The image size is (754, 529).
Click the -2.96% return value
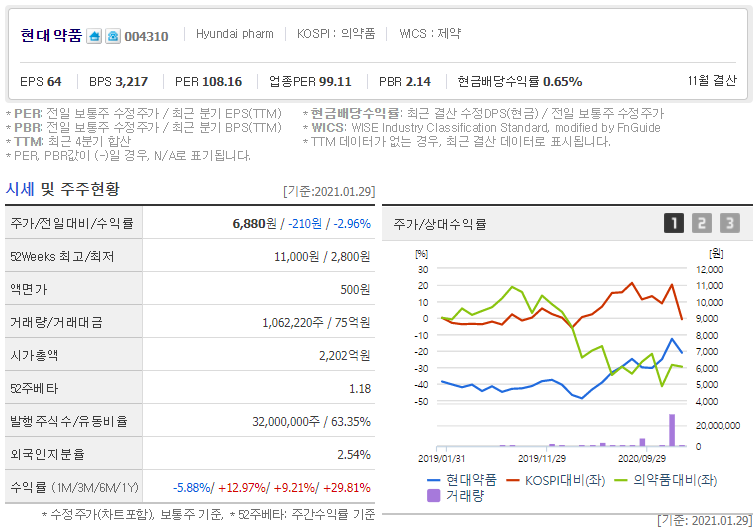(x=352, y=224)
